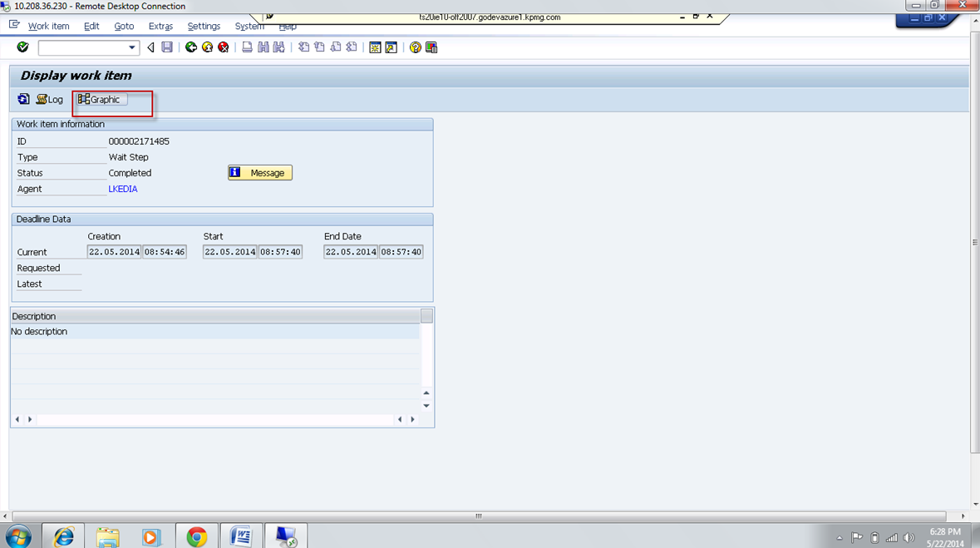Launch Google Chrome from the taskbar

point(196,536)
